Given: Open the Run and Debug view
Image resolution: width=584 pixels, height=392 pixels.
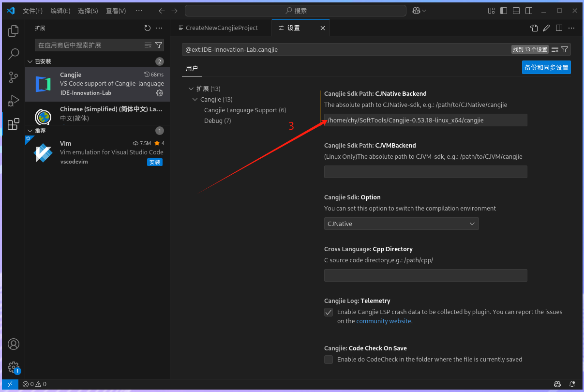Looking at the screenshot, I should point(14,100).
